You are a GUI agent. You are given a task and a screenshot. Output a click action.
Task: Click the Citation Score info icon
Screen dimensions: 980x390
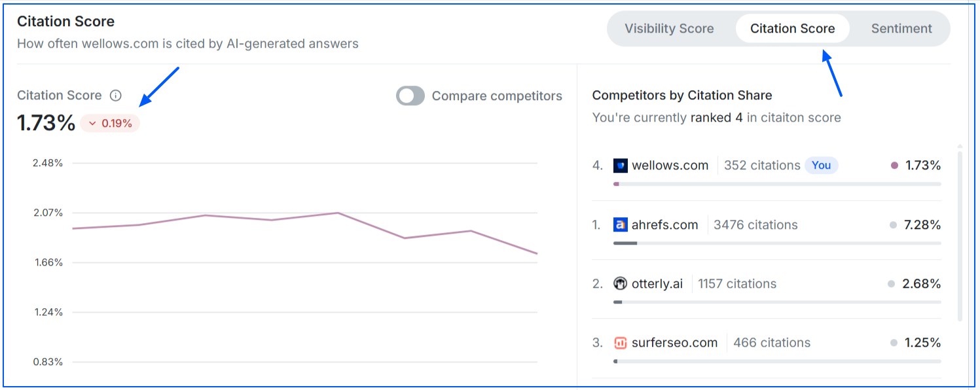pyautogui.click(x=116, y=96)
